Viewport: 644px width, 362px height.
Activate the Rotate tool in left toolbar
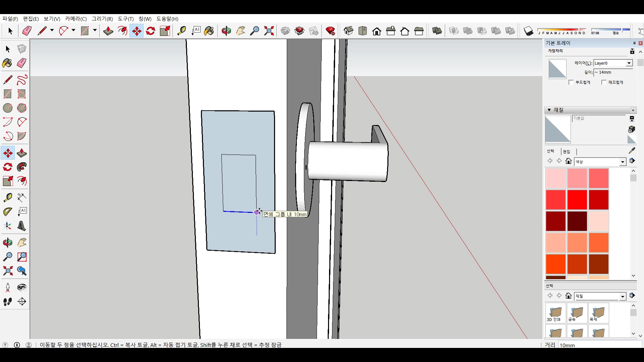click(x=8, y=167)
